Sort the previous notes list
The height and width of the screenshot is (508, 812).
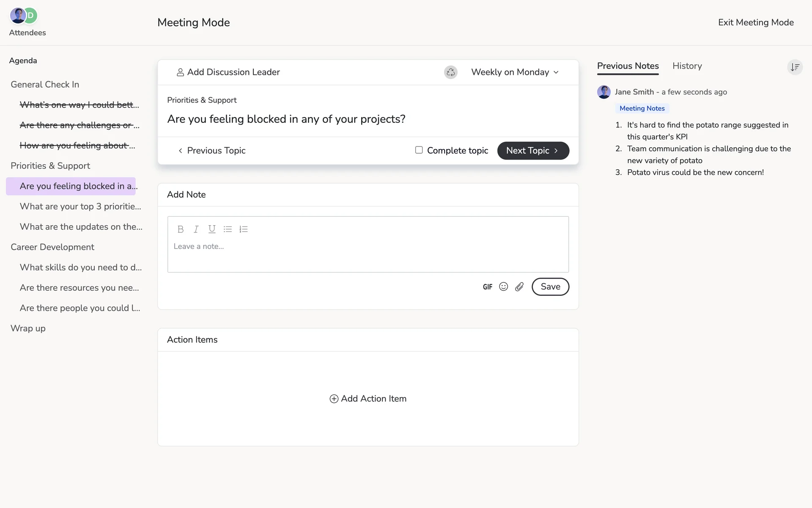pyautogui.click(x=795, y=67)
